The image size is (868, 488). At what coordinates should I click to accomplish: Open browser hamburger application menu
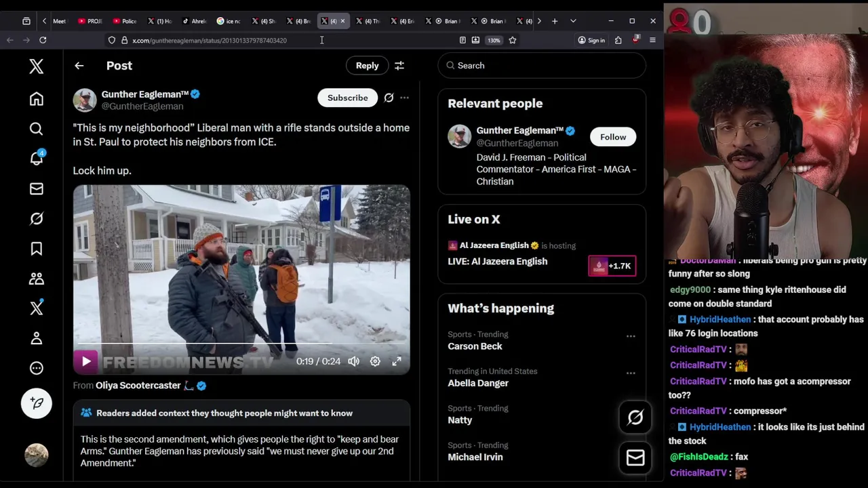pyautogui.click(x=652, y=41)
